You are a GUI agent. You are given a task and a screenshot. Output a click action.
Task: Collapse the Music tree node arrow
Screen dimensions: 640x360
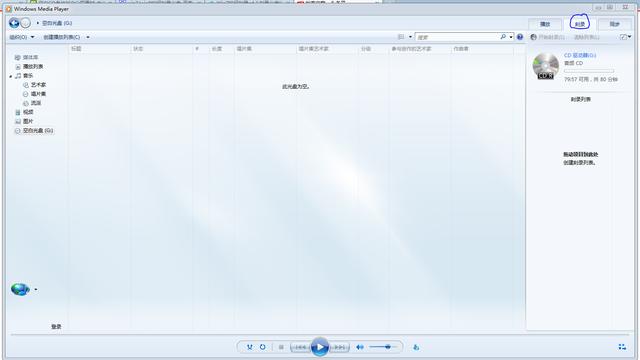point(11,76)
